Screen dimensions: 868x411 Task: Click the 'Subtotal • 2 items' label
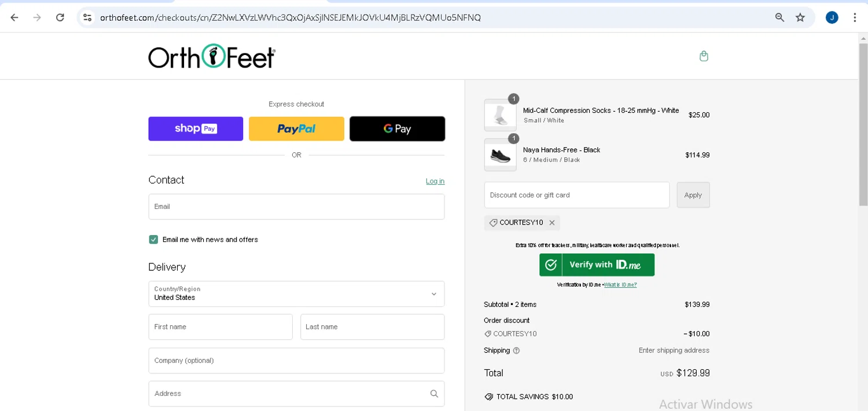pyautogui.click(x=510, y=304)
